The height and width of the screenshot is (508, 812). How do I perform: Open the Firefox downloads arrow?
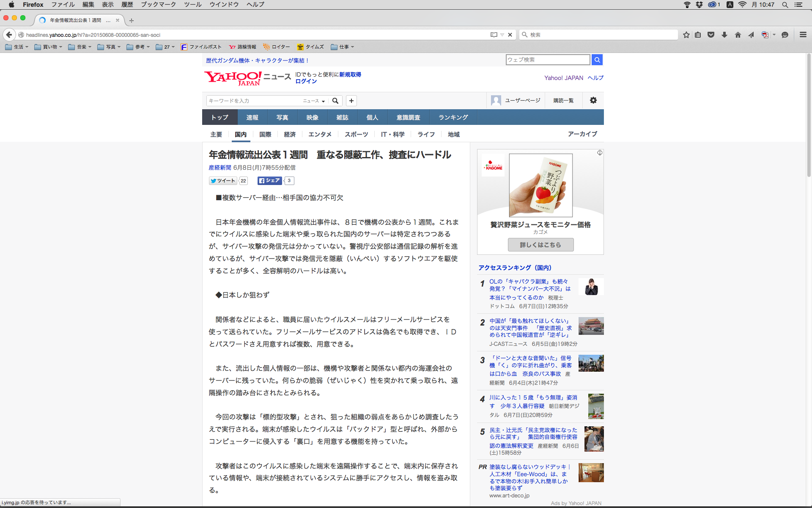pos(724,35)
